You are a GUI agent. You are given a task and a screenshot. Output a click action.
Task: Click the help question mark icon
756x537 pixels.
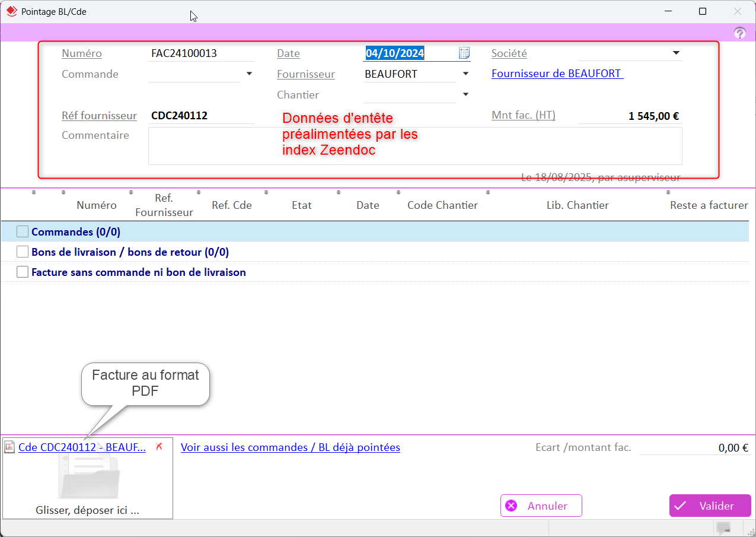739,33
